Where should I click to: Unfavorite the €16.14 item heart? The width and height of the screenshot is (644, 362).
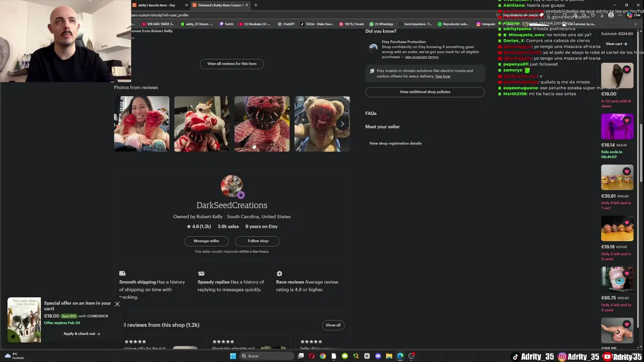626,121
